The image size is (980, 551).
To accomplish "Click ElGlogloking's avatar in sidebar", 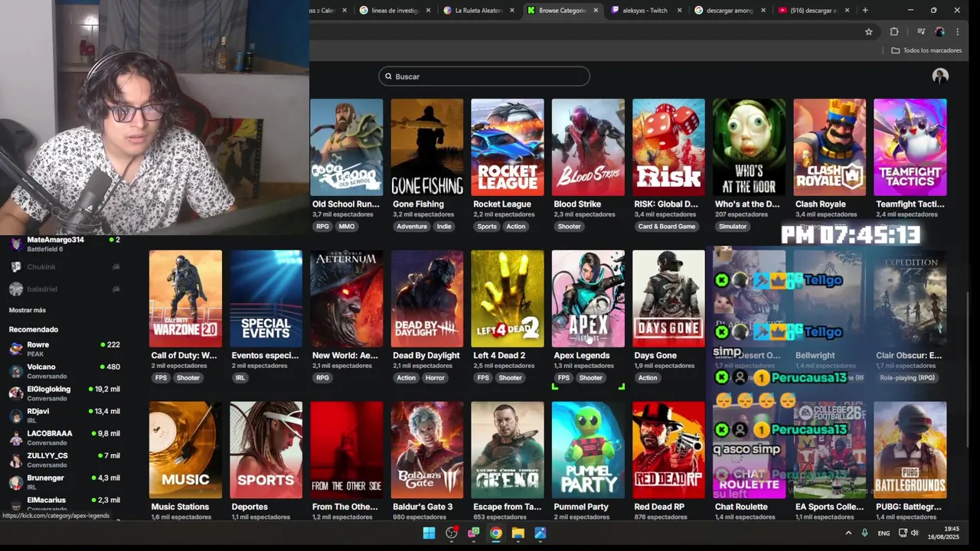I will [16, 393].
